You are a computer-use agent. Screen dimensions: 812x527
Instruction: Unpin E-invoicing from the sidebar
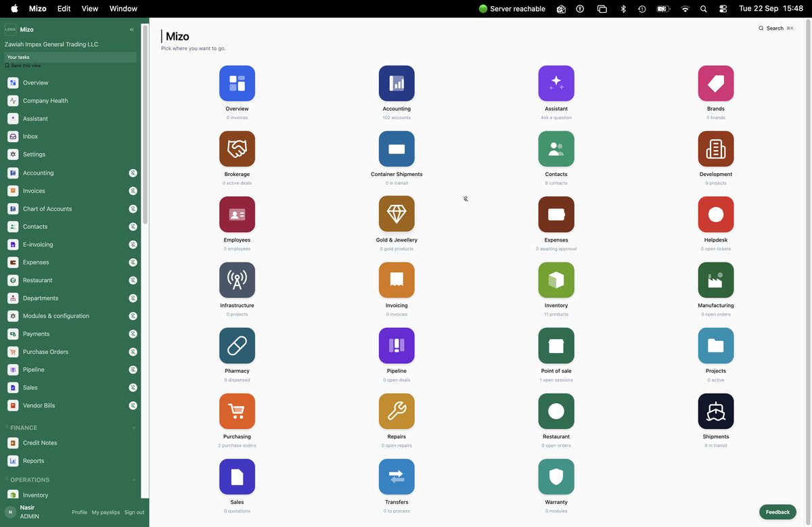tap(133, 245)
